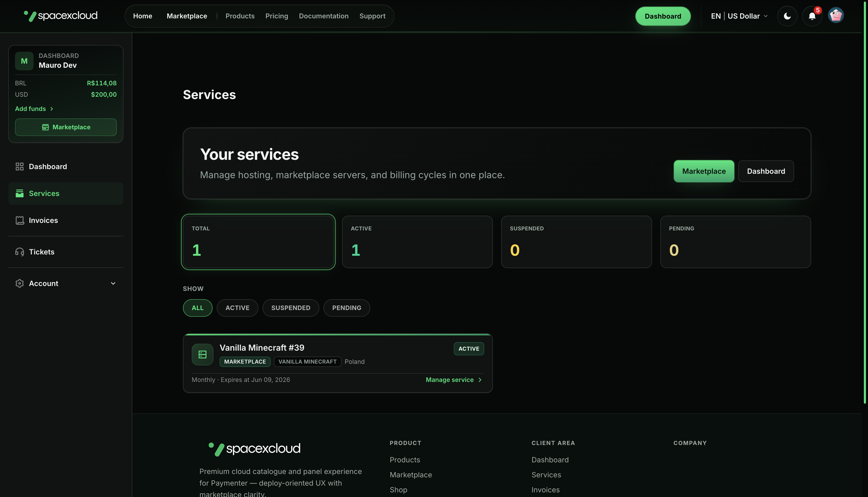The width and height of the screenshot is (868, 497).
Task: Go to Invoices in sidebar menu
Action: coord(66,220)
